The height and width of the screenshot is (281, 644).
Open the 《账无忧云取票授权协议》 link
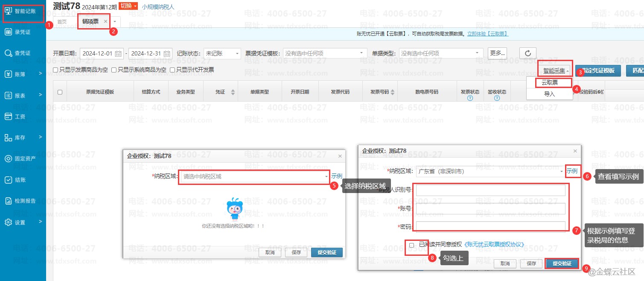click(494, 245)
